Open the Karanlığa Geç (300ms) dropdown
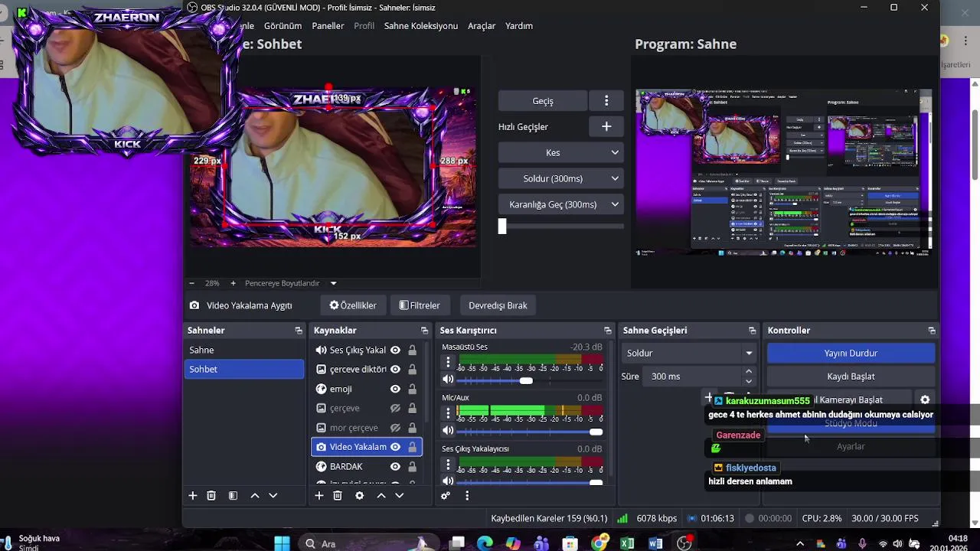980x551 pixels. pos(560,205)
